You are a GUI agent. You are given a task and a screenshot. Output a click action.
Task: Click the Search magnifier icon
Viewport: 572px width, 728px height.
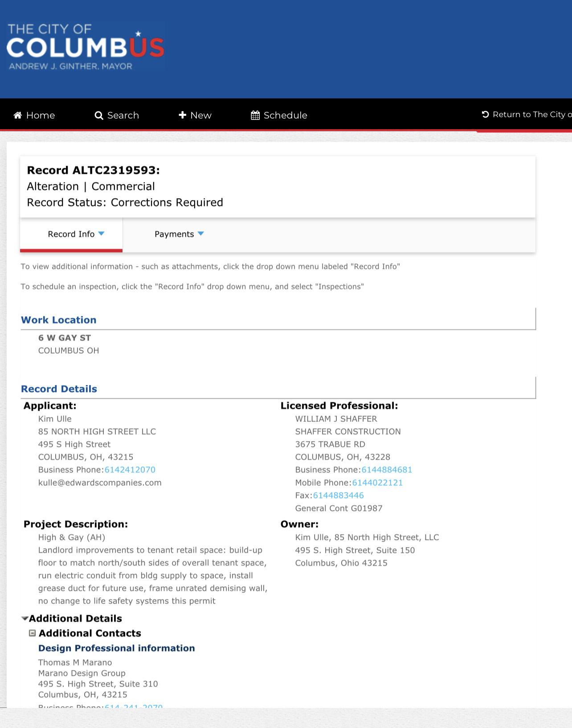pyautogui.click(x=99, y=115)
